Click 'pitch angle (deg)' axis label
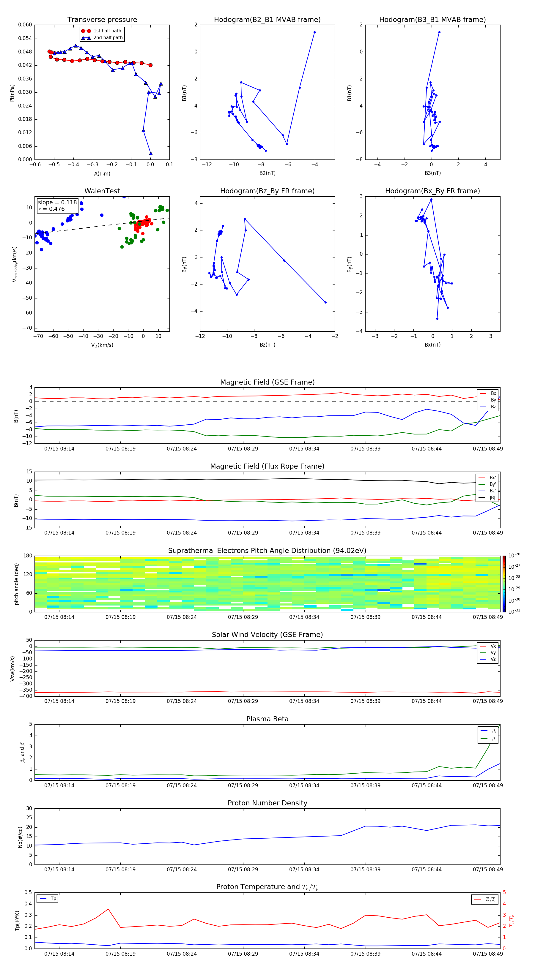 pos(16,584)
